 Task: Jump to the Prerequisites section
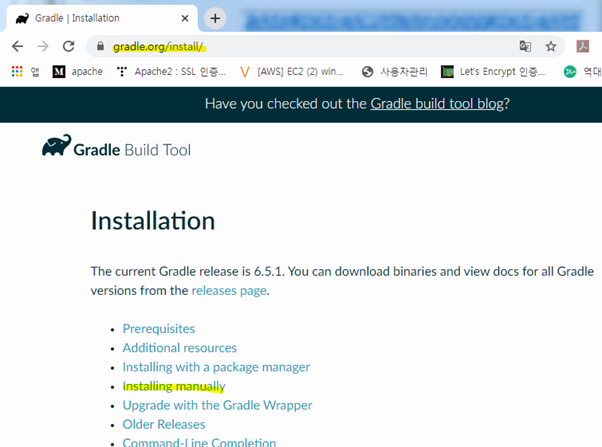tap(159, 329)
